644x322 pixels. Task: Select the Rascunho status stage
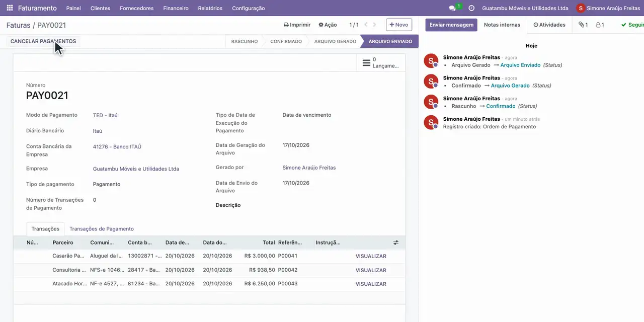tap(245, 41)
